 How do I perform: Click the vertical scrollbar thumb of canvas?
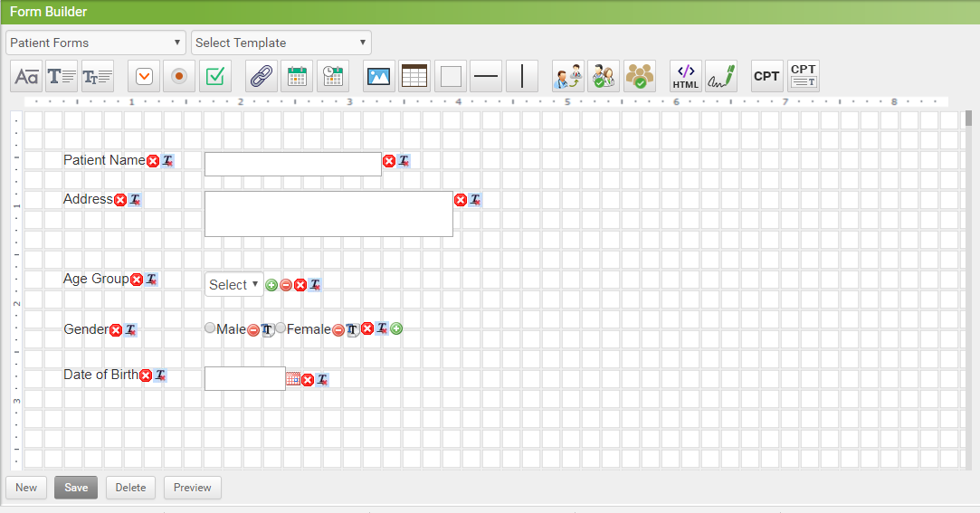tap(968, 119)
